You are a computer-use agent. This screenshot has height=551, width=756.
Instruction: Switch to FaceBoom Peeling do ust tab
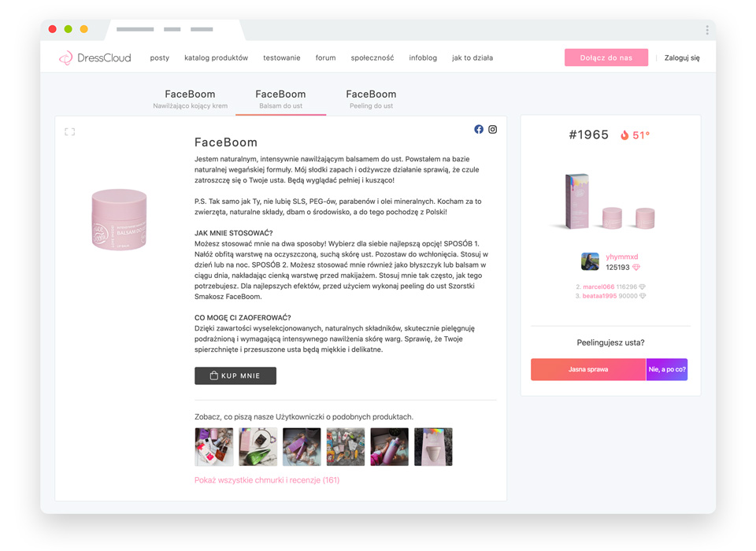coord(371,99)
